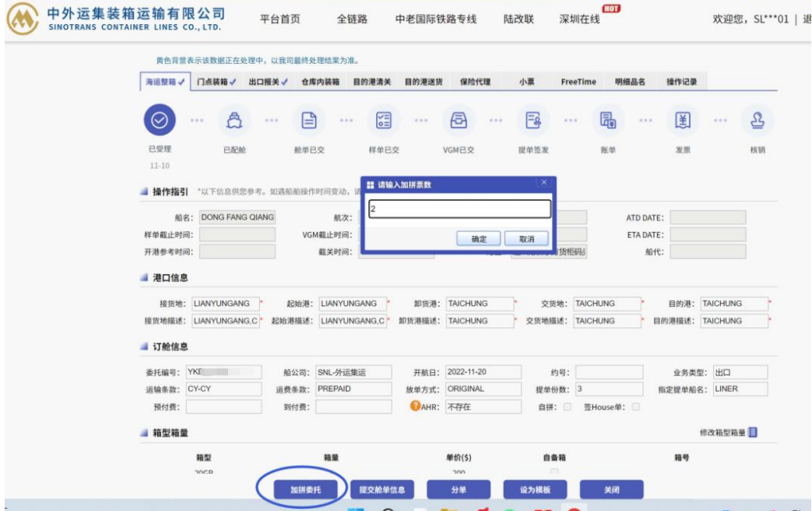Open 全链路 in the top navigation
The width and height of the screenshot is (812, 511).
(x=352, y=19)
